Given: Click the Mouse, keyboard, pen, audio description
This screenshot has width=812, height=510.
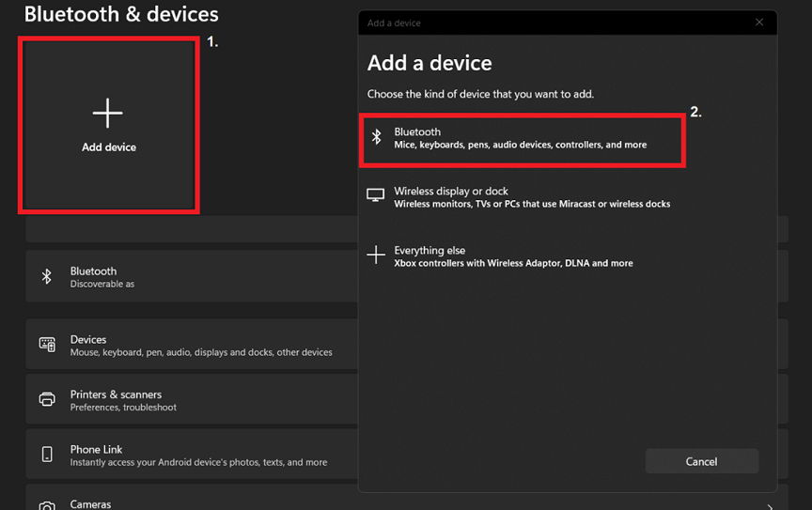Looking at the screenshot, I should click(201, 352).
